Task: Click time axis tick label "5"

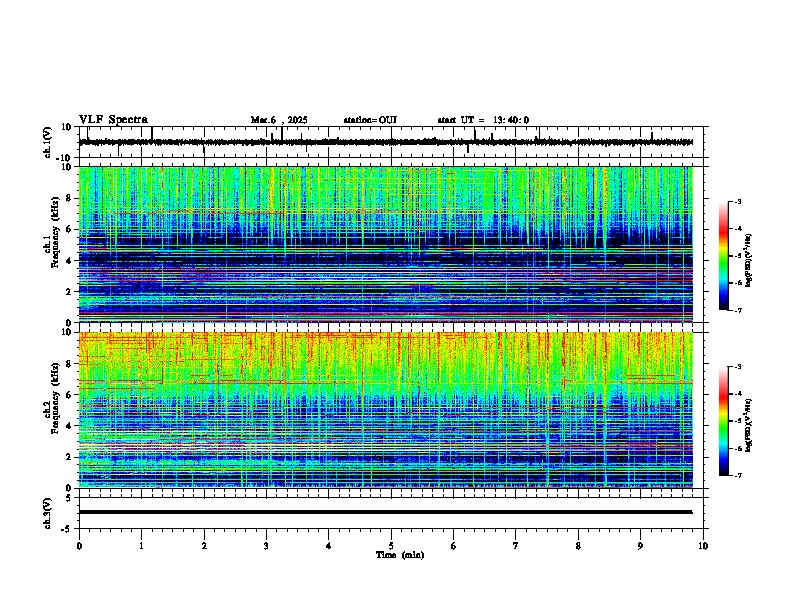Action: click(391, 546)
